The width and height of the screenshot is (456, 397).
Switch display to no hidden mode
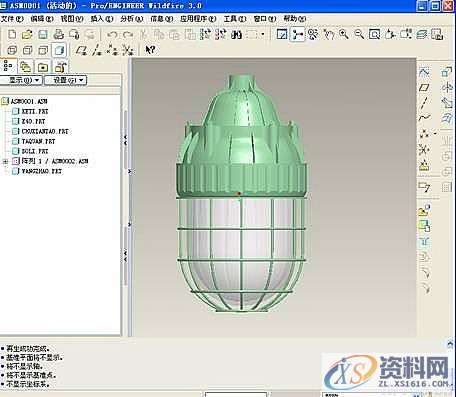[x=43, y=50]
